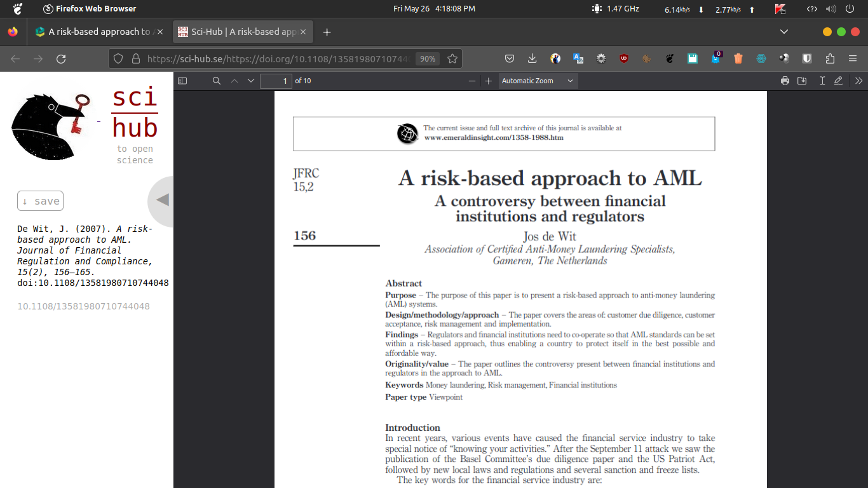Print the PDF document

pos(785,81)
